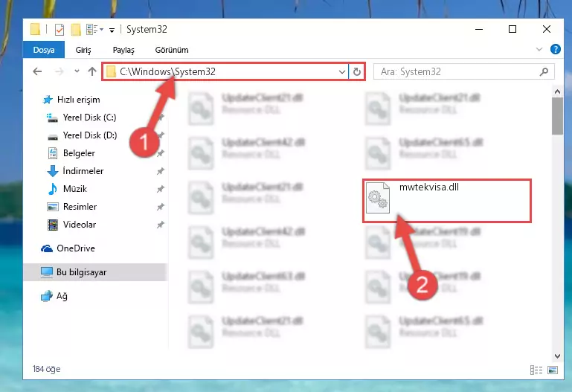Select OneDrive in navigation pane
The width and height of the screenshot is (572, 392).
tap(76, 248)
